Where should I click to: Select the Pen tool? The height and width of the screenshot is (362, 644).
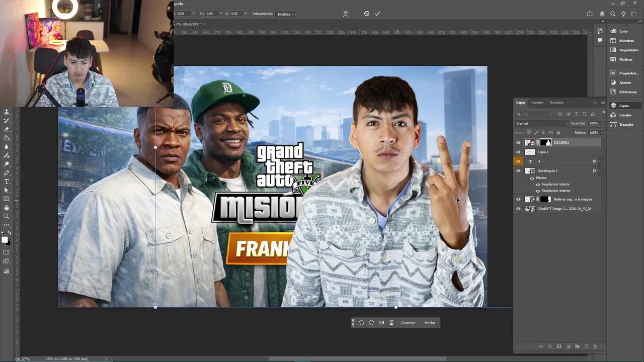pyautogui.click(x=7, y=173)
